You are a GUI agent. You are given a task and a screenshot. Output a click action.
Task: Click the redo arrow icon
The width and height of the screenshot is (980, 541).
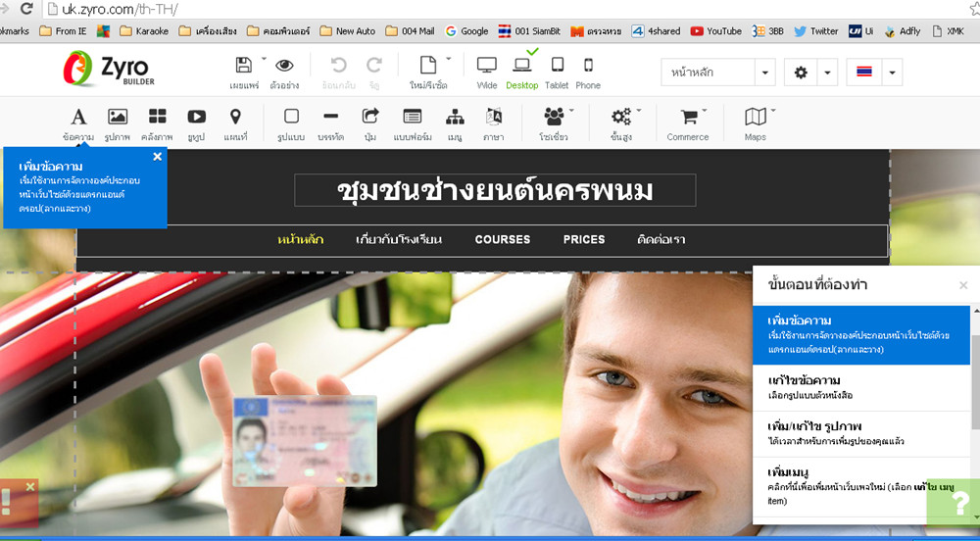click(x=374, y=65)
